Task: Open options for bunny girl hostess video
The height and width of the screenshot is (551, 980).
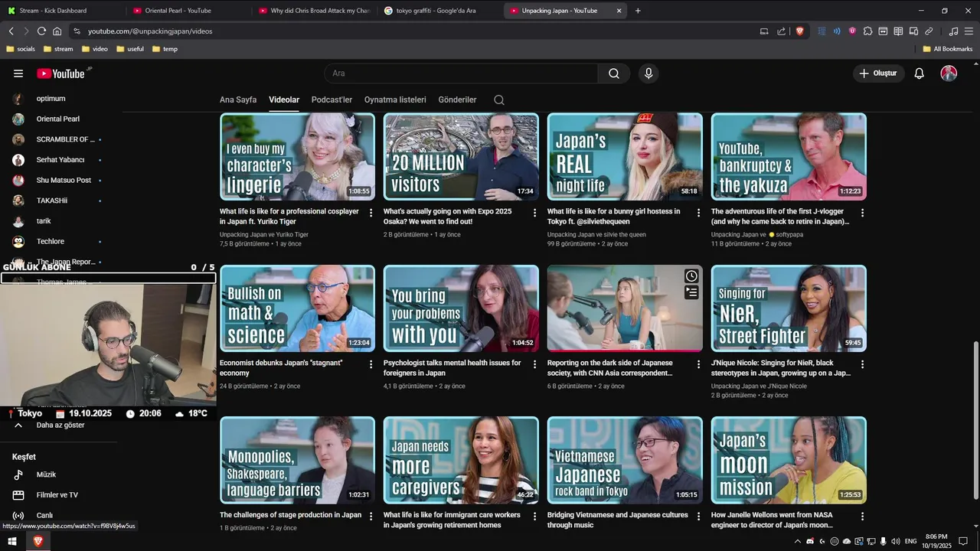Action: 698,213
